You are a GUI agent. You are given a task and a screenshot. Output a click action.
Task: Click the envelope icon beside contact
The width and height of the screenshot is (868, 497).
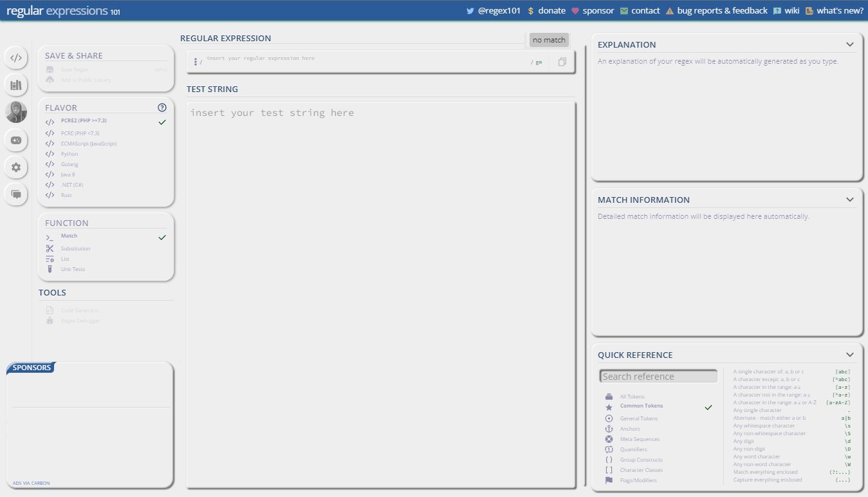pyautogui.click(x=624, y=11)
